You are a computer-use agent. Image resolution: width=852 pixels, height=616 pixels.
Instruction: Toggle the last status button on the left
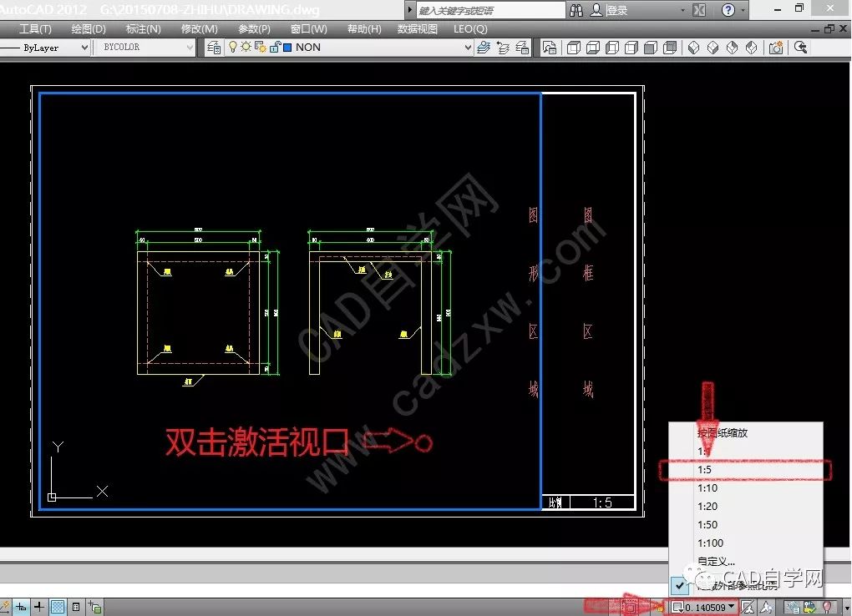pyautogui.click(x=95, y=607)
